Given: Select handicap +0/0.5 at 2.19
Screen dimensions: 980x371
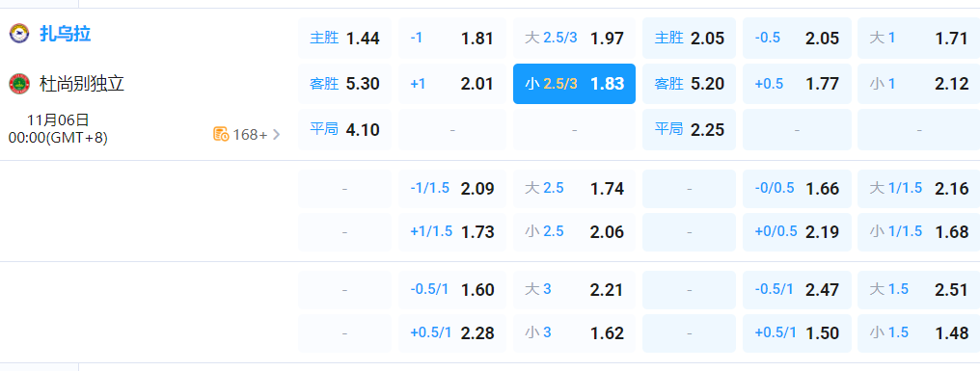Looking at the screenshot, I should (797, 231).
